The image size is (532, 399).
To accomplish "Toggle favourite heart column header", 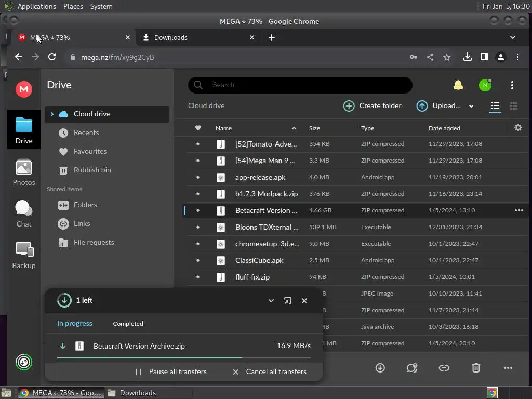I will click(x=198, y=128).
